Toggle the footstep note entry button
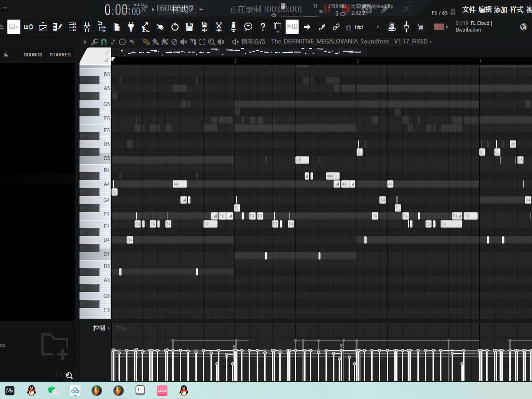This screenshot has width=532, height=399. click(x=322, y=27)
